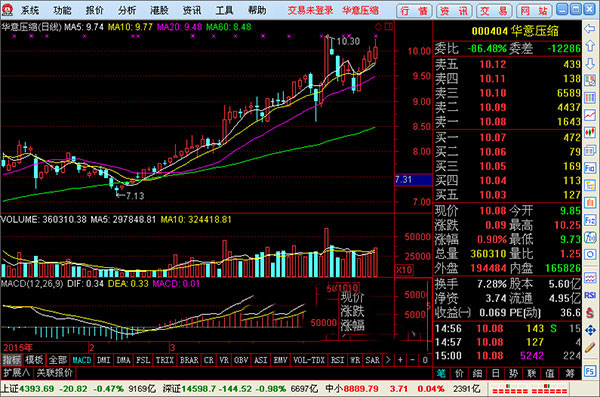Click the down-arrow sidebar icon

(590, 64)
